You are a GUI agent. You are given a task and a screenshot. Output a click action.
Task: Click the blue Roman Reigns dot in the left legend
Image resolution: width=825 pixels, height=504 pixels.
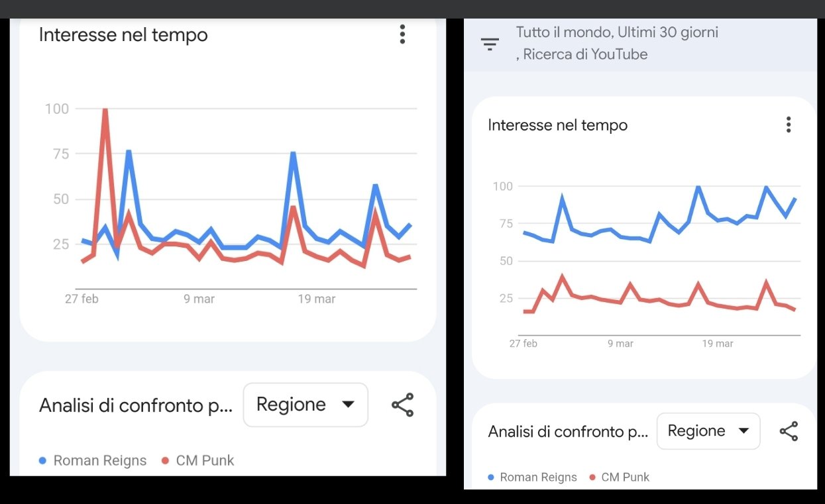(42, 460)
